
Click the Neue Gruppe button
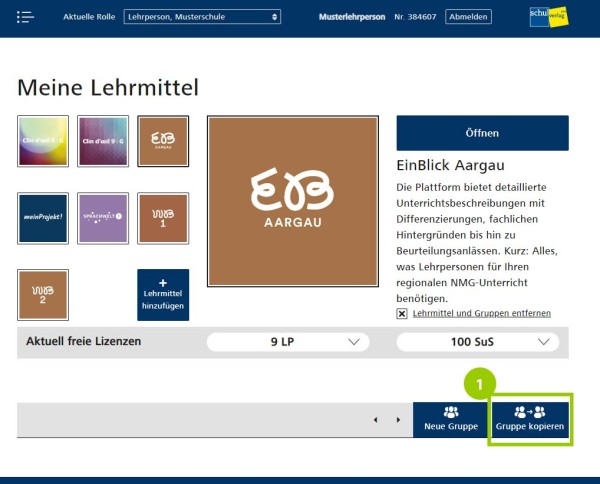pos(451,420)
